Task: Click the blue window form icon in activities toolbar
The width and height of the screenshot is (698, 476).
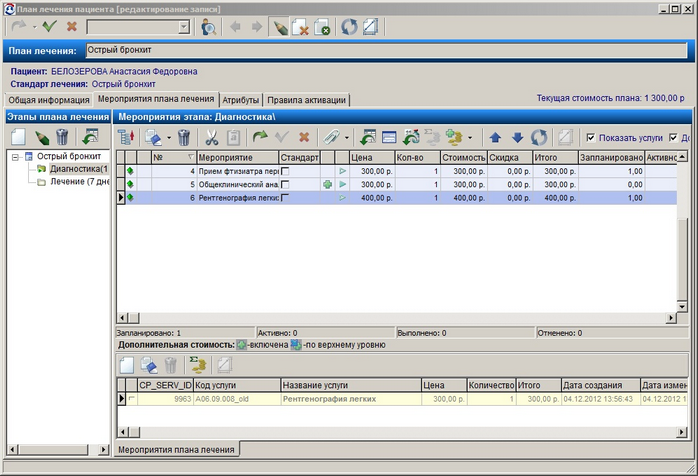Action: [389, 138]
